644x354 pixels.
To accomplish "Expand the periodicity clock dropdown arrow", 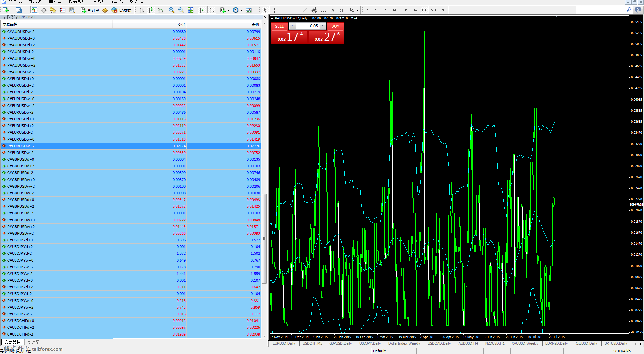I will tap(241, 10).
